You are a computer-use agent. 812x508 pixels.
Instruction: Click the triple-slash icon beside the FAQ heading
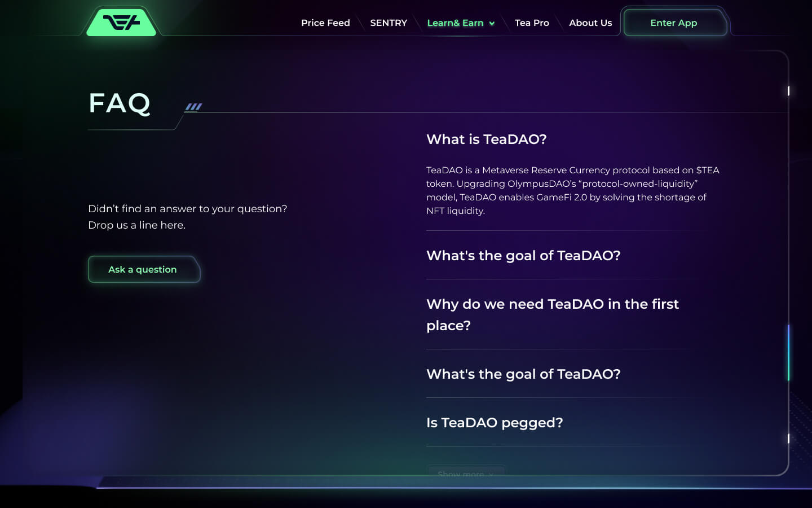[x=193, y=107]
